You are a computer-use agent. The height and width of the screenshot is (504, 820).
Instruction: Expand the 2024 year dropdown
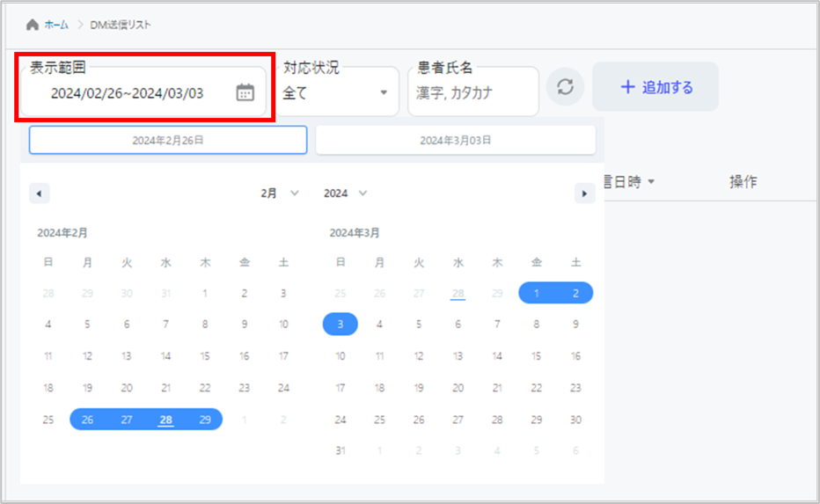[345, 194]
